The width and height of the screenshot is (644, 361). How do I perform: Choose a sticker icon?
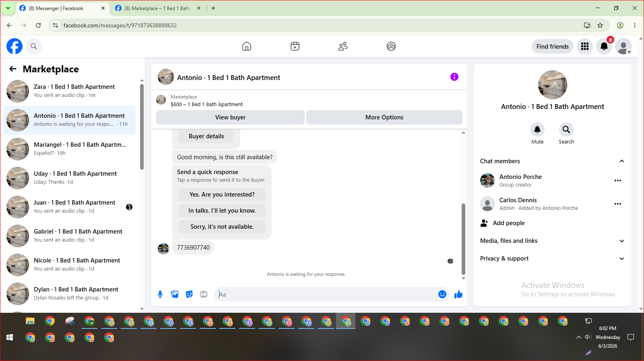189,294
